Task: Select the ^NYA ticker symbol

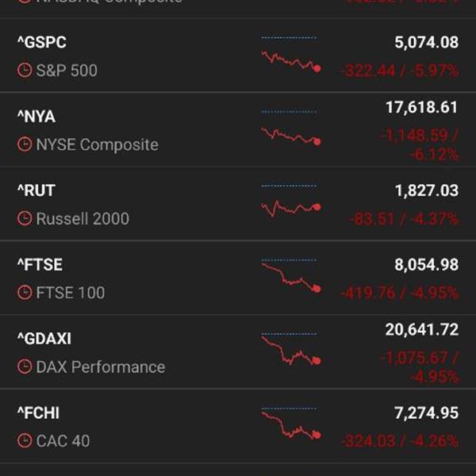Action: pyautogui.click(x=36, y=117)
